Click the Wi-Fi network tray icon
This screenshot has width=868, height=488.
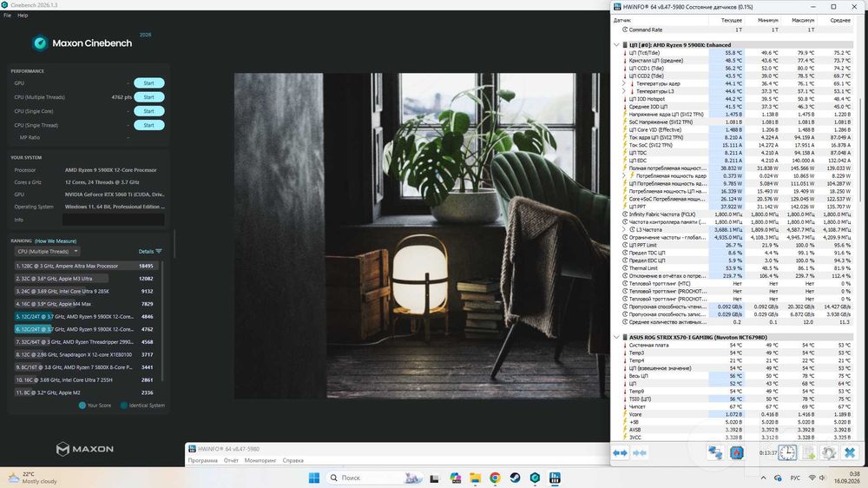coord(812,478)
